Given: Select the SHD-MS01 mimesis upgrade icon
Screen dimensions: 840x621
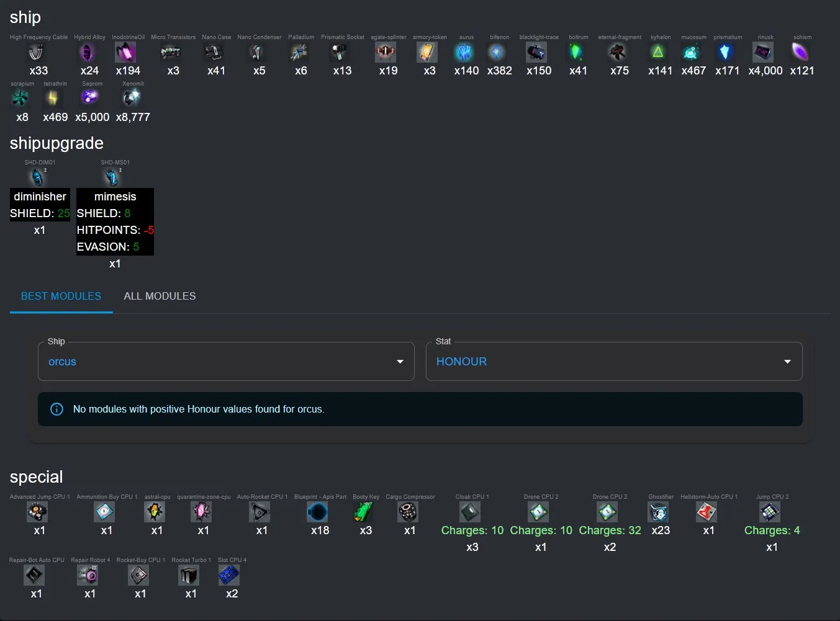Looking at the screenshot, I should pos(114,177).
